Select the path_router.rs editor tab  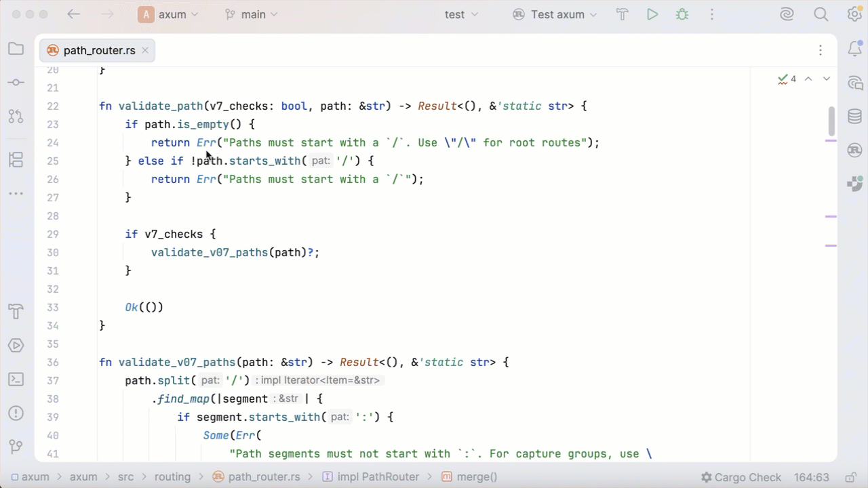(x=97, y=51)
